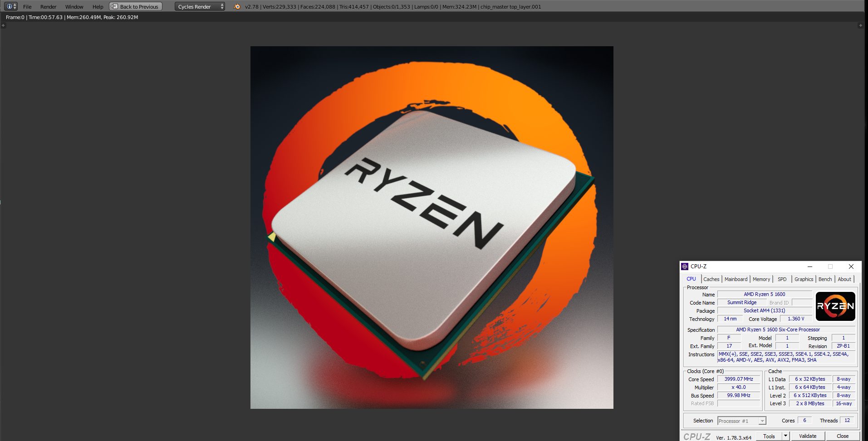Image resolution: width=868 pixels, height=441 pixels.
Task: Click the 'Ver. 1.78.3.x64' version text
Action: (734, 438)
